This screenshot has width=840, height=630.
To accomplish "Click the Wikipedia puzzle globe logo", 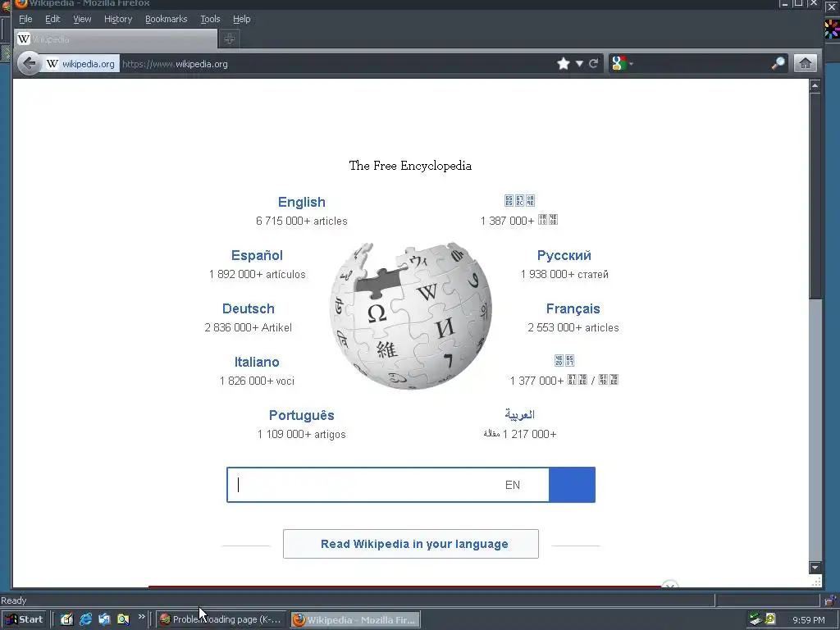I will pos(411,316).
